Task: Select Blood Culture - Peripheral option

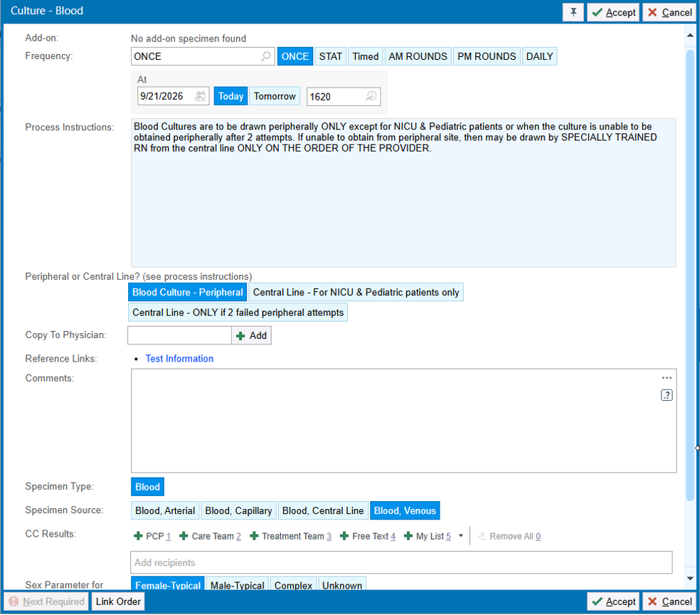Action: coord(188,293)
